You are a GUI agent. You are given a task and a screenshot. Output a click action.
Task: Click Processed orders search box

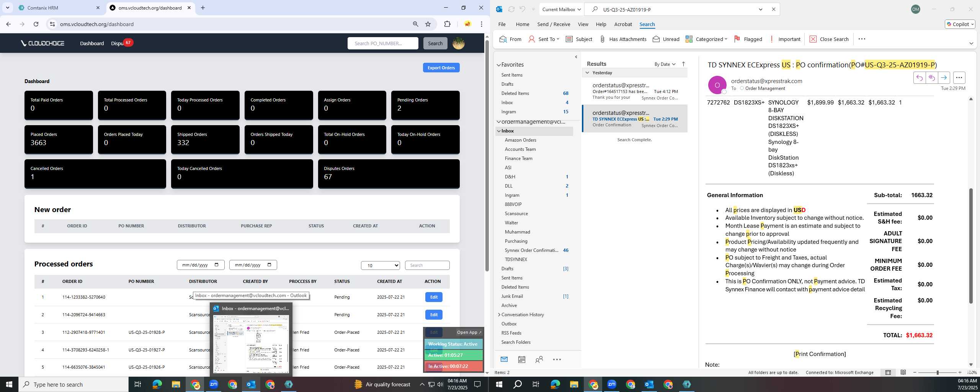(x=427, y=265)
